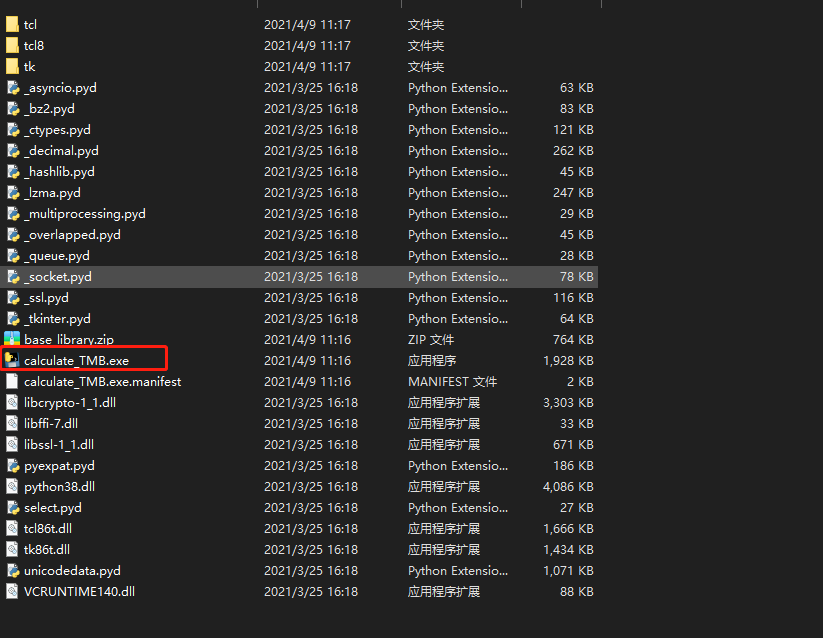
Task: Click the tk86t.dll file icon
Action: (x=11, y=549)
